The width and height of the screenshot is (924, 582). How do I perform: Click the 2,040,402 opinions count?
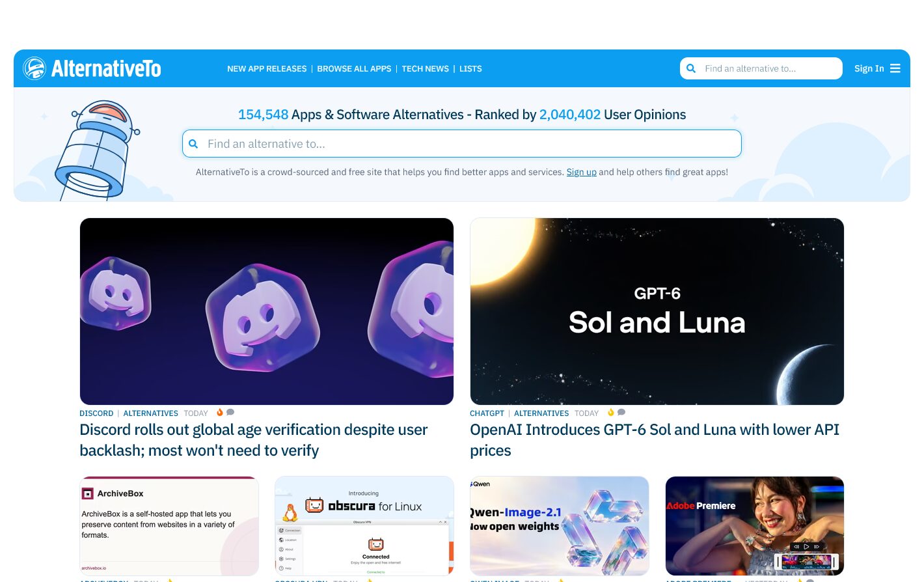(x=570, y=115)
